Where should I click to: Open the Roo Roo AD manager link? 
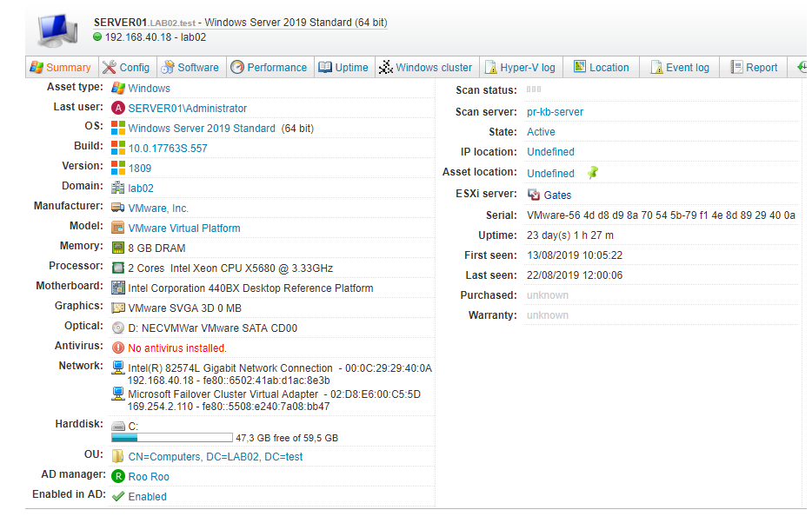[149, 477]
